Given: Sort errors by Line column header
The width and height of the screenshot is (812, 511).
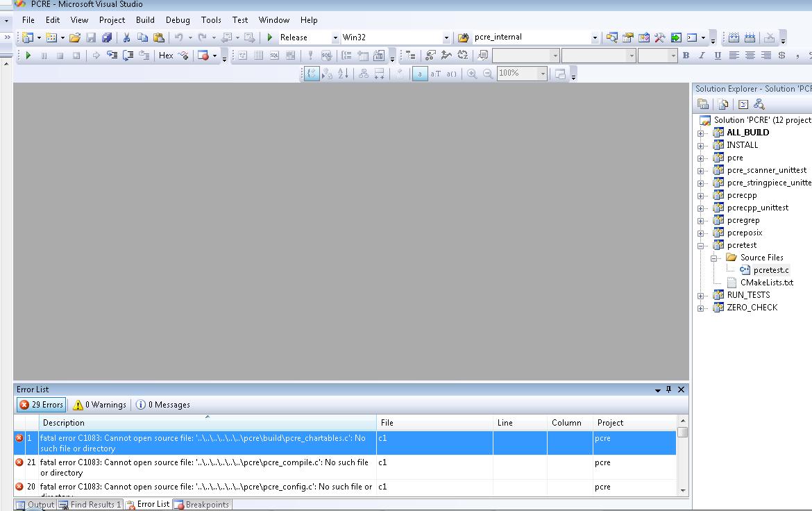Looking at the screenshot, I should pos(520,423).
